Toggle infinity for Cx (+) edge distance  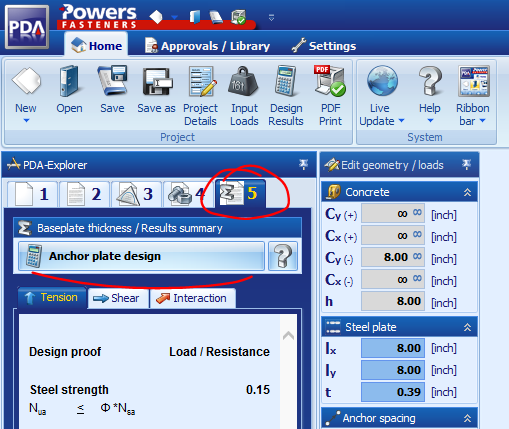(x=417, y=234)
